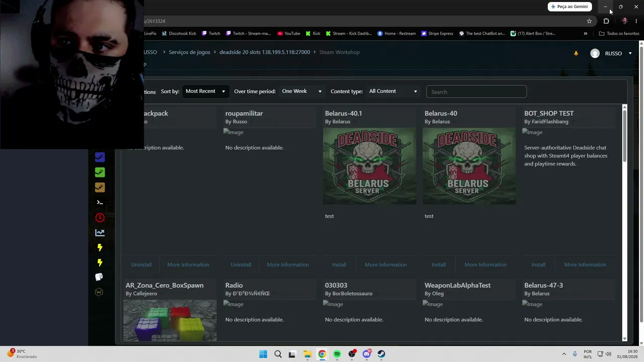Click the Peça ao Gemini button
Image resolution: width=644 pixels, height=362 pixels.
570,7
